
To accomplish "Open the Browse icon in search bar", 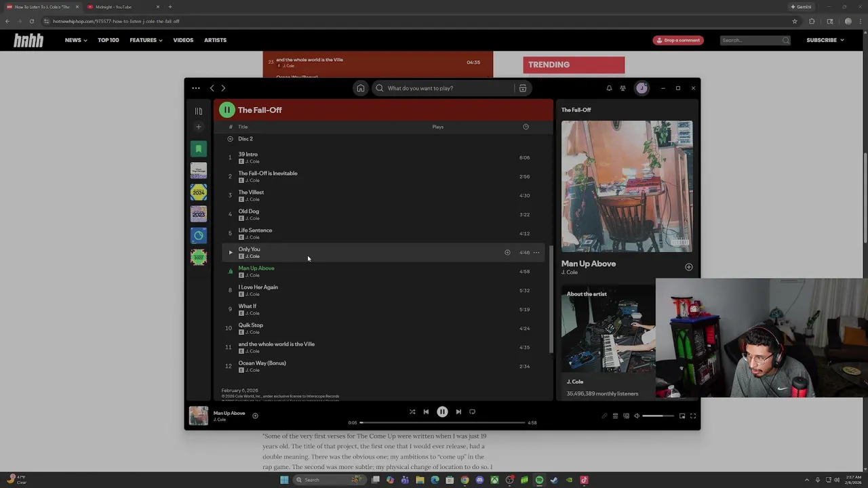I will click(523, 88).
